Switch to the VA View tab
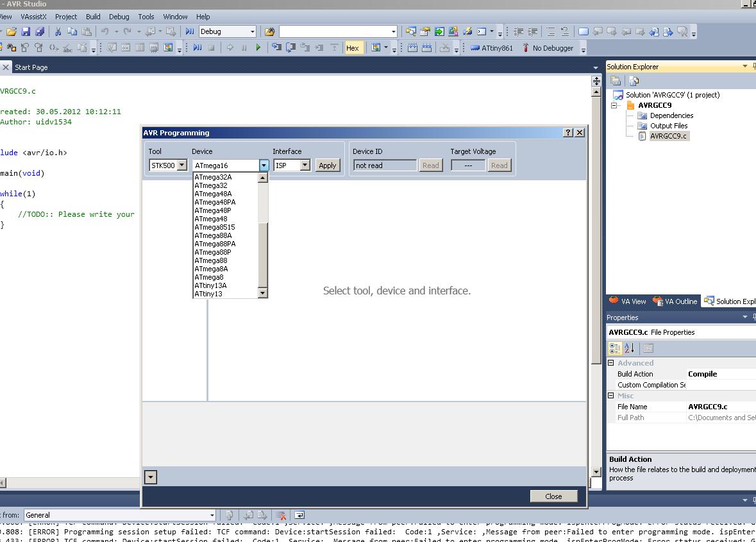The height and width of the screenshot is (542, 756). (x=628, y=301)
